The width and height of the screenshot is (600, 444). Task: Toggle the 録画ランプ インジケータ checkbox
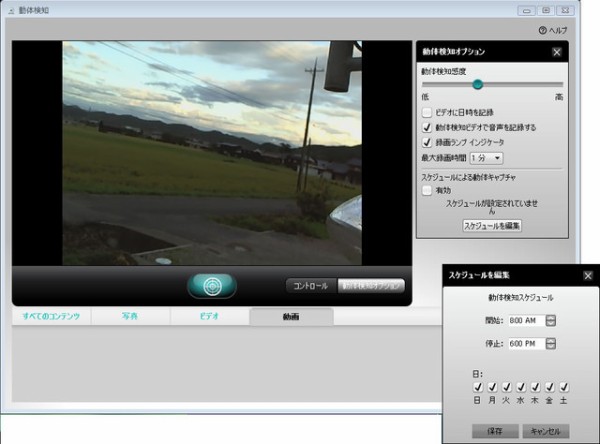[427, 142]
